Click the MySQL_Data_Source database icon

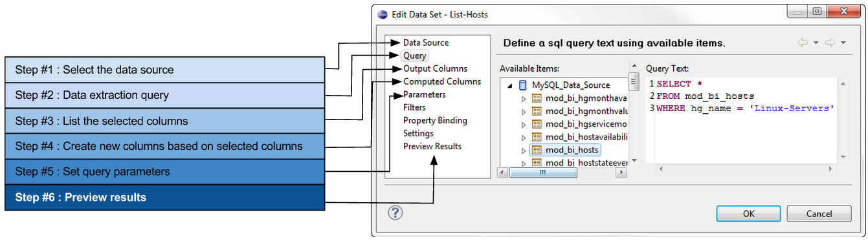(x=522, y=85)
